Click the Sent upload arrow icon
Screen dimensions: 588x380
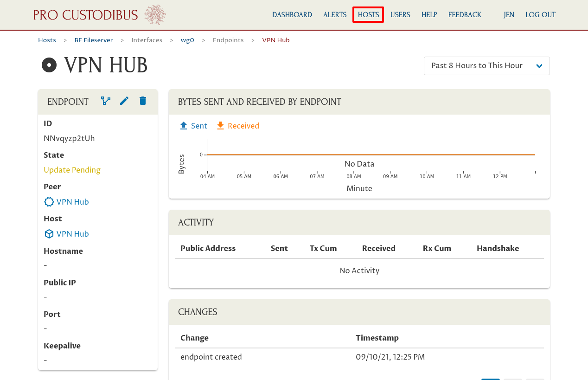184,126
